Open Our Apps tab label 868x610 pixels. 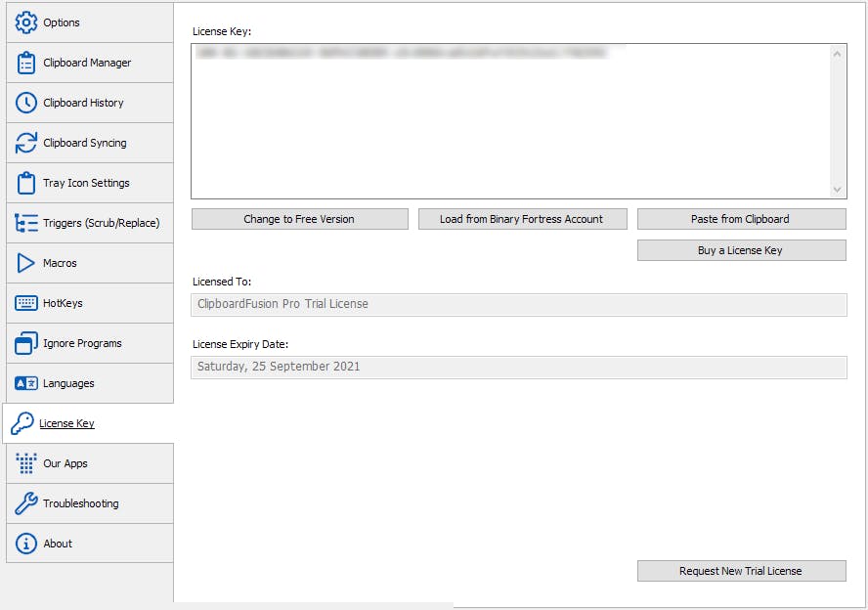[x=65, y=463]
